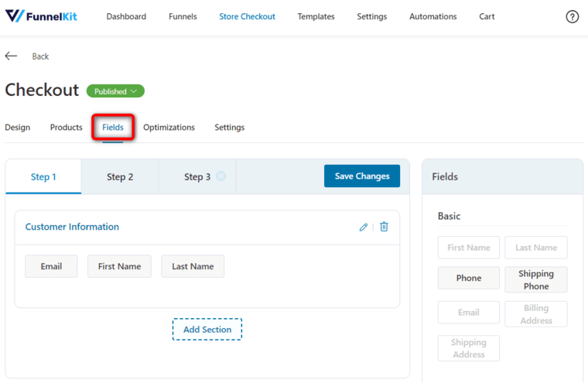The height and width of the screenshot is (383, 588).
Task: Edit Customer Information section with pencil icon
Action: 363,227
